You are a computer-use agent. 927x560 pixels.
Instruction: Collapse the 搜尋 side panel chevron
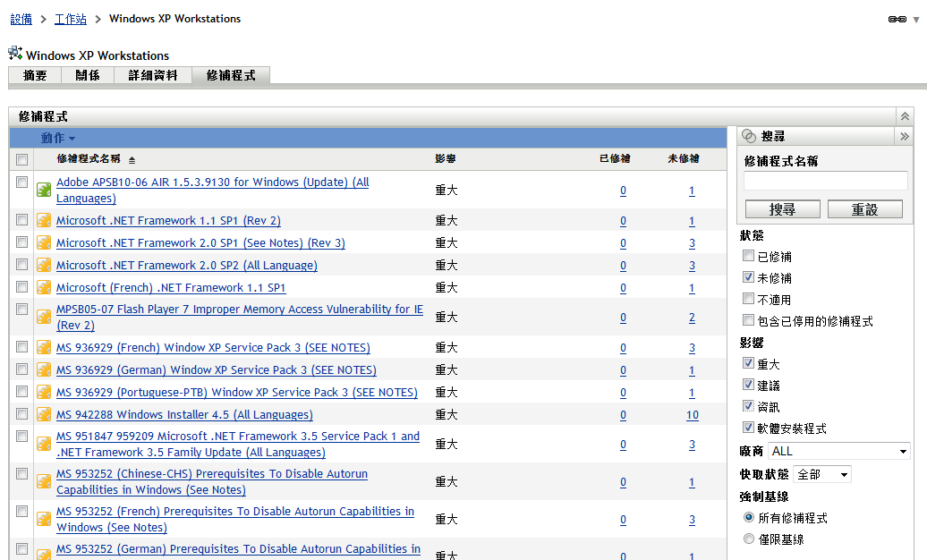pos(904,137)
